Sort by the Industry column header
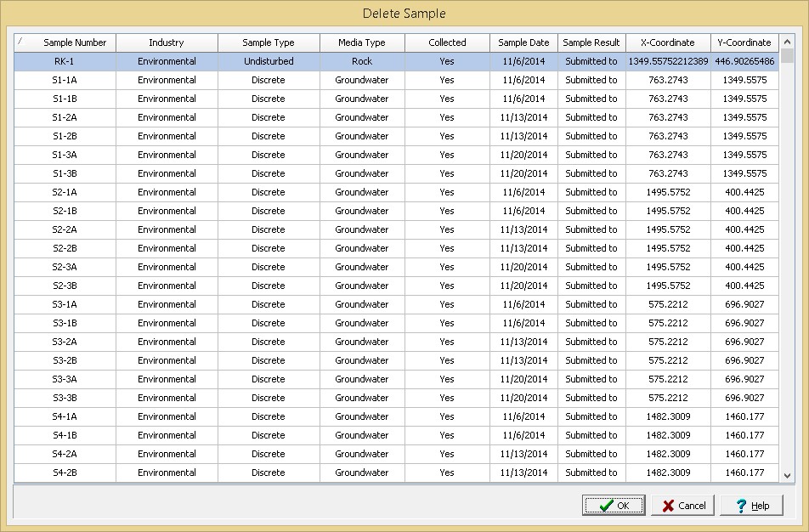The image size is (809, 532). coord(167,42)
